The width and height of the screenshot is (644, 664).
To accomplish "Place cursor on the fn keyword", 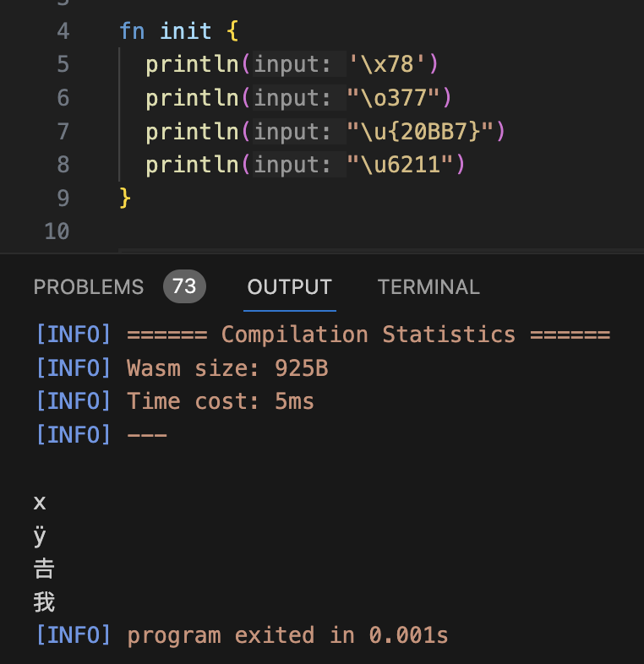I will 132,31.
